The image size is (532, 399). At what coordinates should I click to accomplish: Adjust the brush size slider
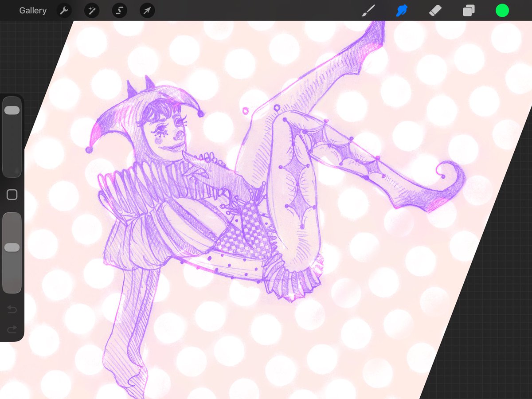click(x=12, y=137)
